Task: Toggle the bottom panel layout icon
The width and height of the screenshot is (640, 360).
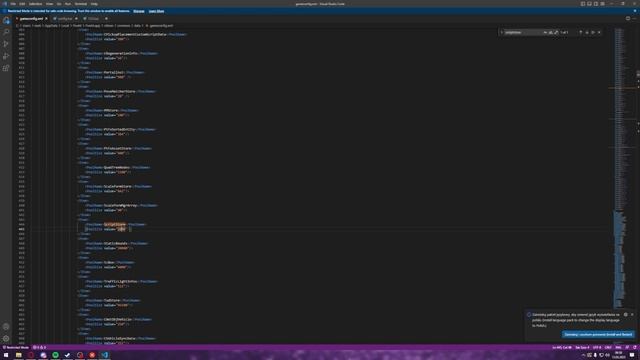Action: (x=589, y=4)
